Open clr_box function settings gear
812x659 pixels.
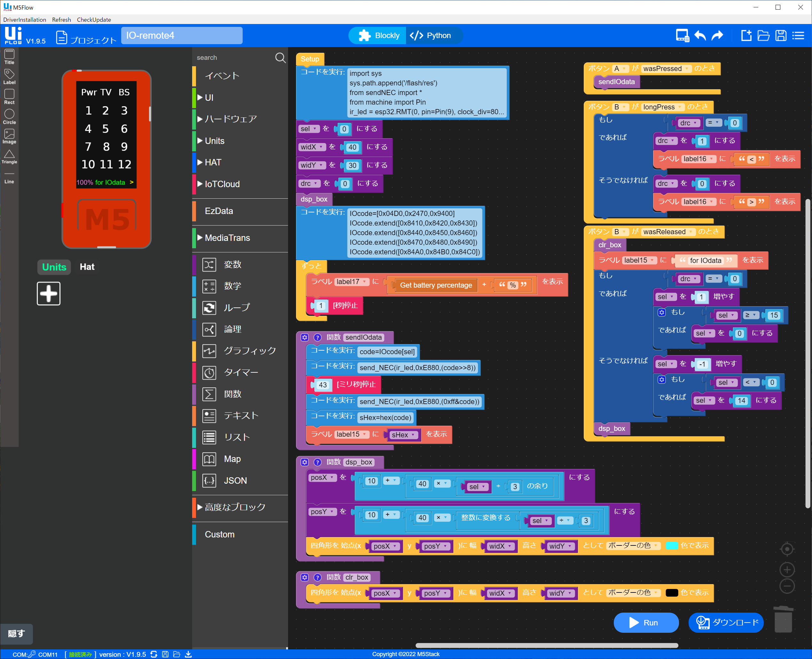tap(305, 577)
